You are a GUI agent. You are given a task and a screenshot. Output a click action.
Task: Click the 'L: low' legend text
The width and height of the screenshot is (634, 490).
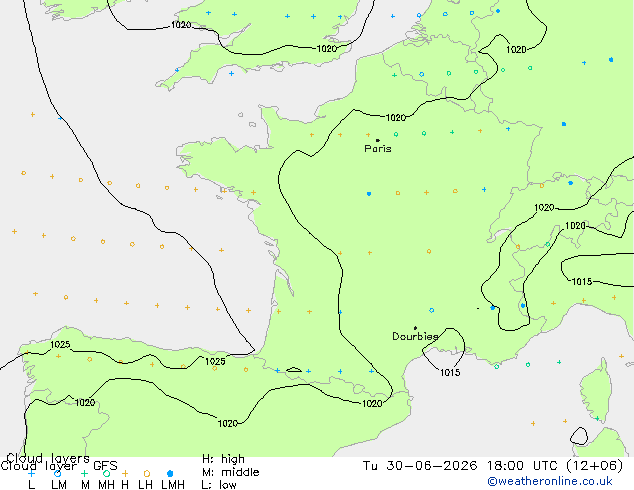(x=219, y=485)
